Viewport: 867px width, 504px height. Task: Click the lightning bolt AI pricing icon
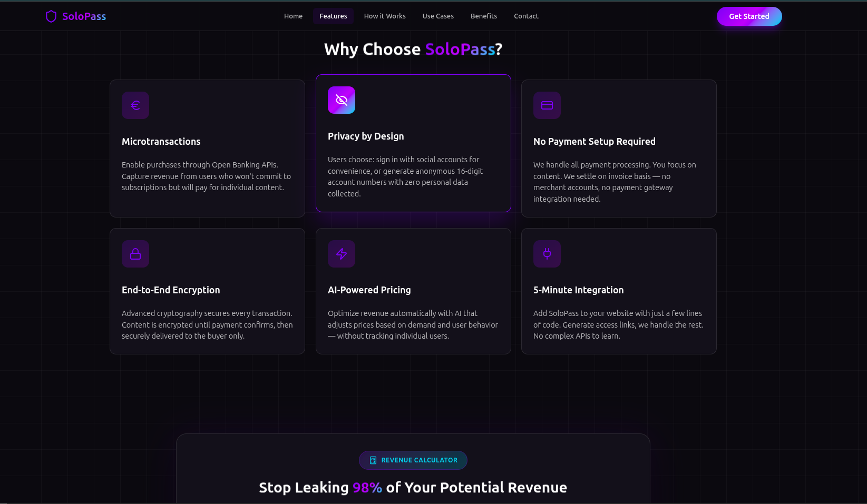(342, 254)
